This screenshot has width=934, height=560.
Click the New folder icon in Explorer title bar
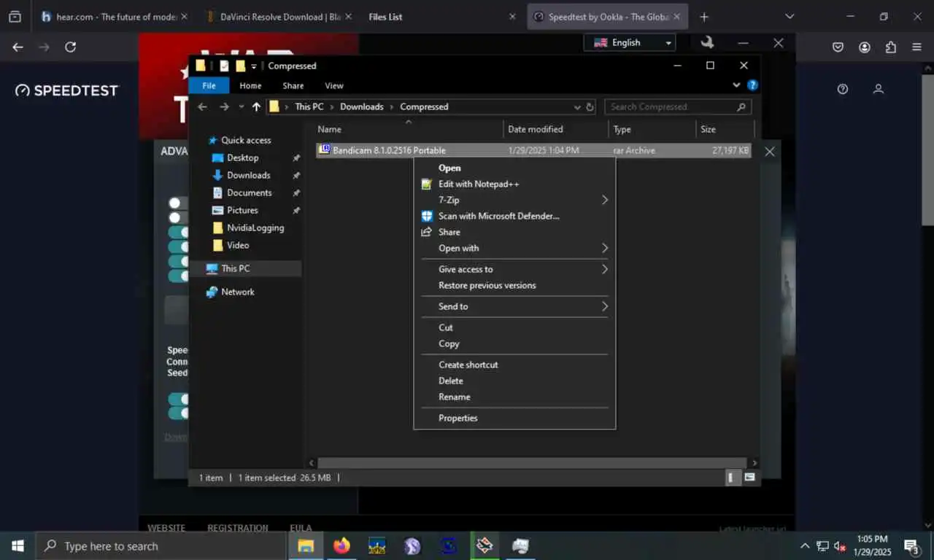[240, 66]
